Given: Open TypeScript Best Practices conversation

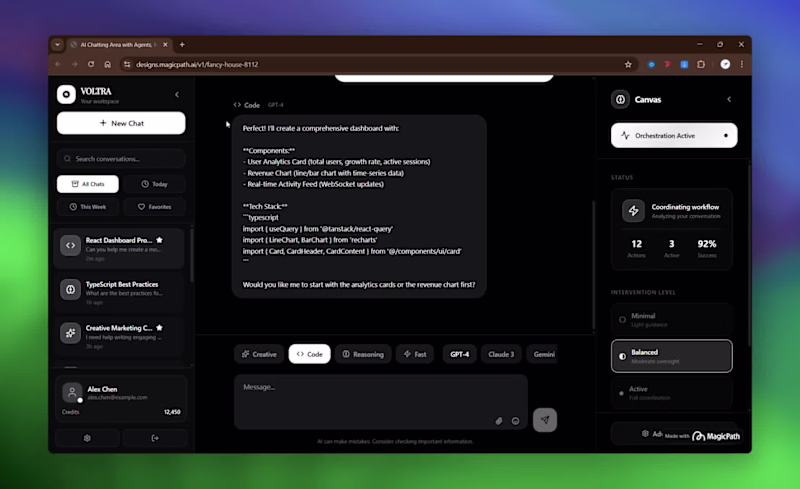Looking at the screenshot, I should click(119, 292).
